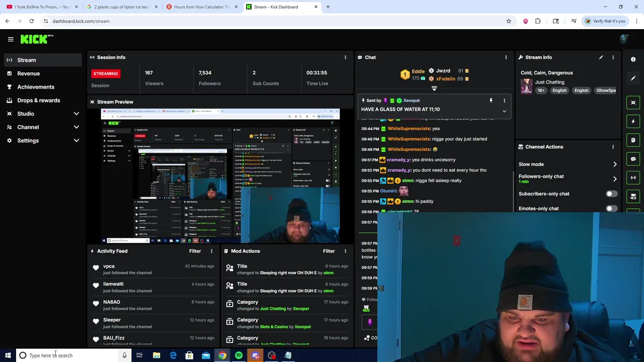Viewport: 644px width, 362px height.
Task: Switch to YouTube prison video tab
Action: 42,7
